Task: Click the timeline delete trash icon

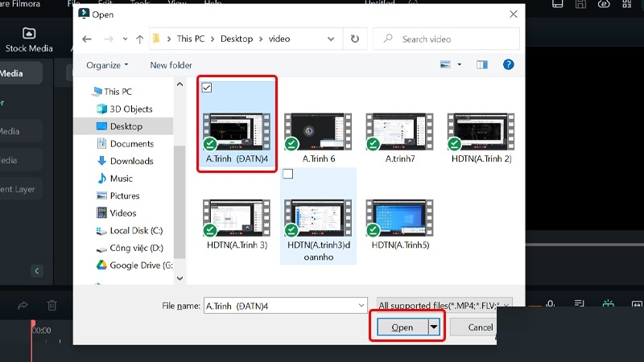Action: (x=52, y=305)
